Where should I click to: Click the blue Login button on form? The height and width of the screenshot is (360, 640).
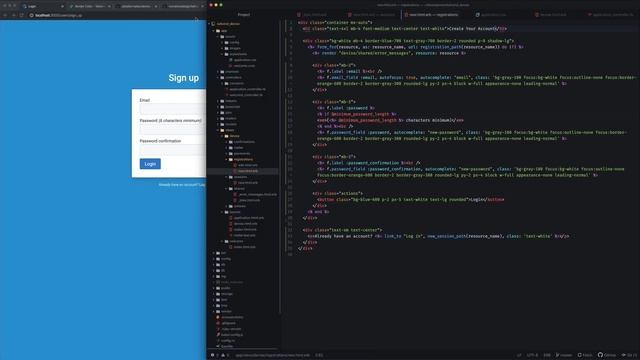pyautogui.click(x=150, y=164)
